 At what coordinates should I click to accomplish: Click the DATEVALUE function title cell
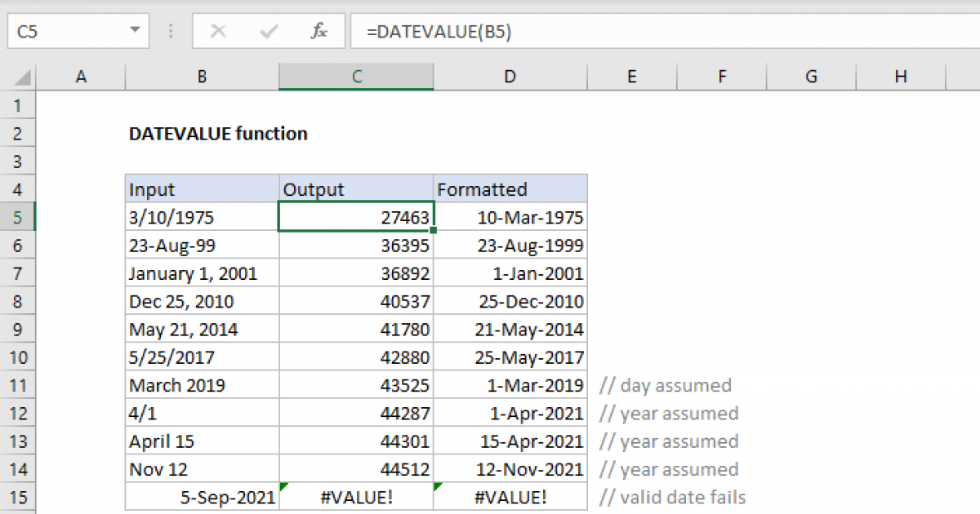pos(218,134)
